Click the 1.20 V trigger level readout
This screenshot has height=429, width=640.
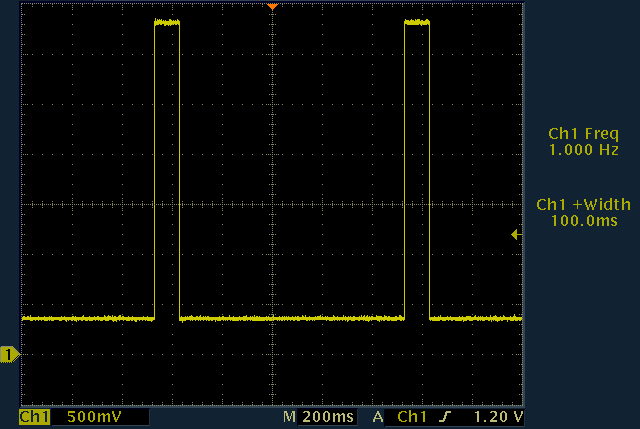(498, 416)
